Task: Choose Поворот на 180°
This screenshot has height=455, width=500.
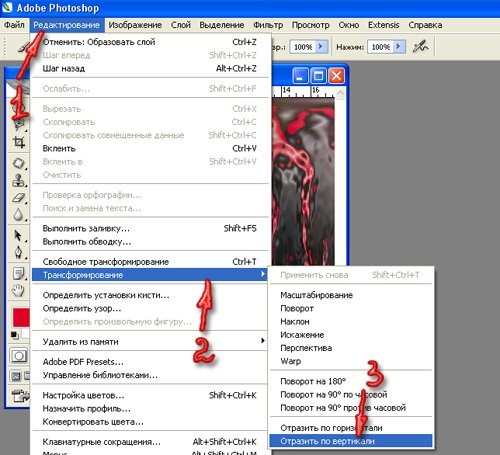Action: tap(351, 381)
